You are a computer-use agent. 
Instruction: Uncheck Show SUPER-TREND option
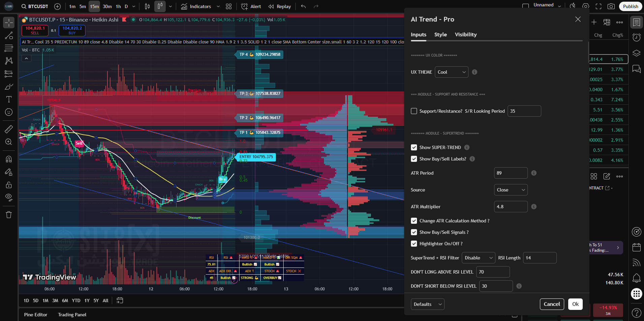(x=414, y=147)
